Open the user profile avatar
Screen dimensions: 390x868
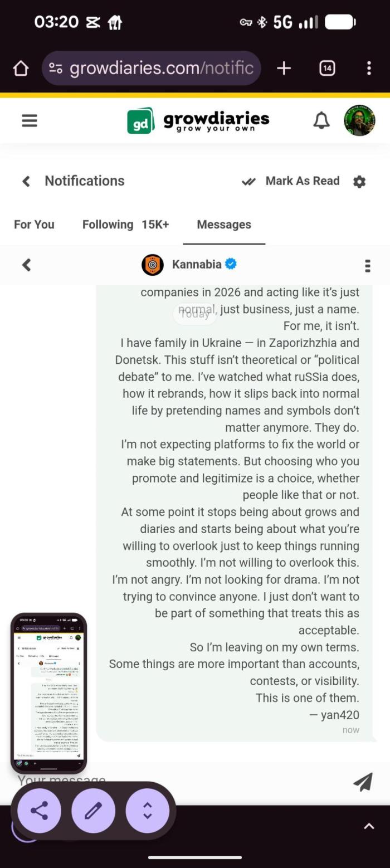click(x=359, y=120)
